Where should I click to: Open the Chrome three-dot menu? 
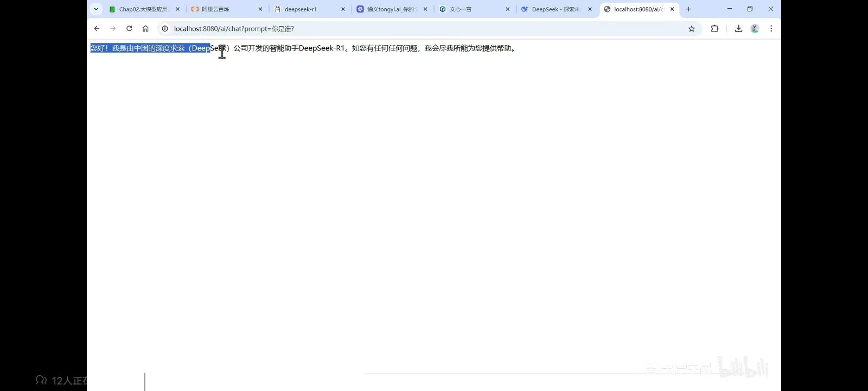point(771,29)
